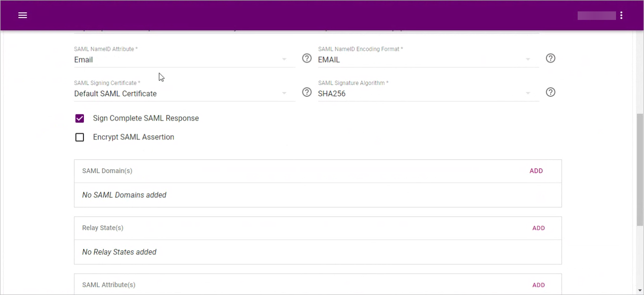Click the Encrypt SAML Assertion label
644x295 pixels.
[x=134, y=138]
